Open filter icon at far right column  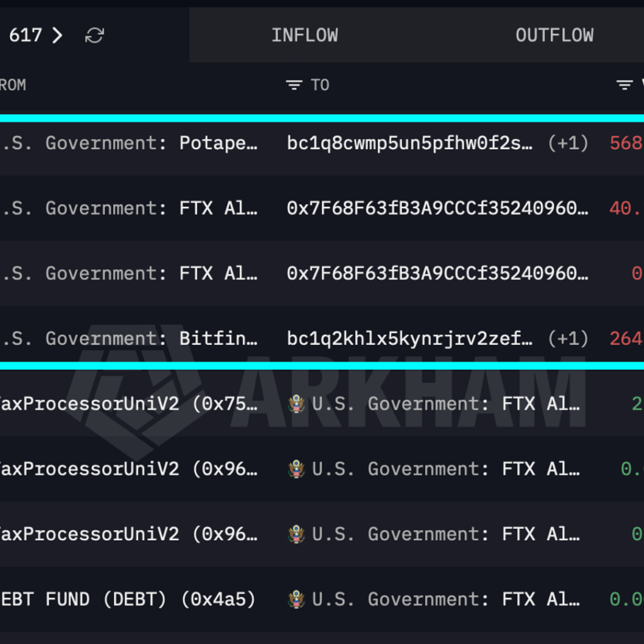point(625,85)
